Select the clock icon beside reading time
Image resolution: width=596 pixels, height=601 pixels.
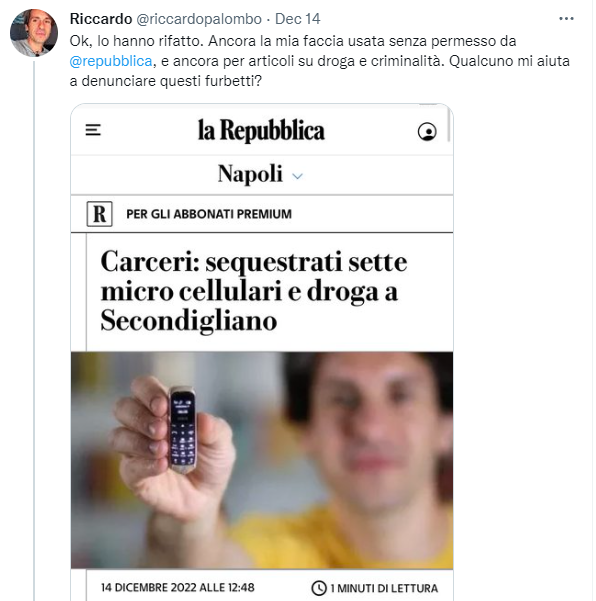tap(319, 588)
